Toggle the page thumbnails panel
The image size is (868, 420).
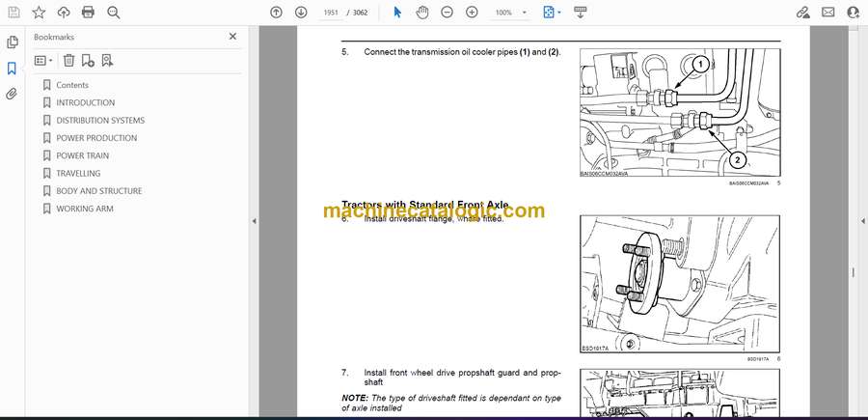(12, 42)
